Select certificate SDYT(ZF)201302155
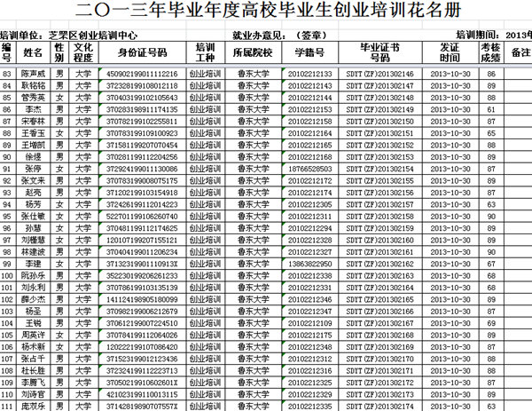The image size is (532, 411). click(x=380, y=181)
